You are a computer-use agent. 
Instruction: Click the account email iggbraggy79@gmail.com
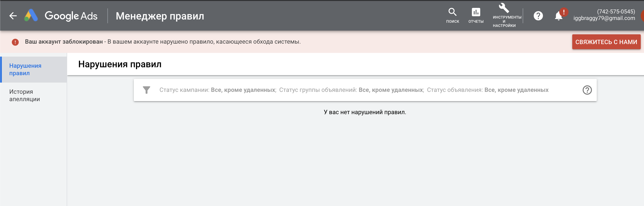[604, 18]
